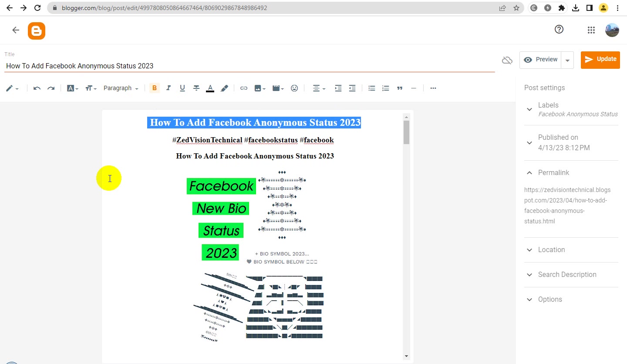Toggle italic formatting
Screen dimensions: 627x364
[x=169, y=88]
